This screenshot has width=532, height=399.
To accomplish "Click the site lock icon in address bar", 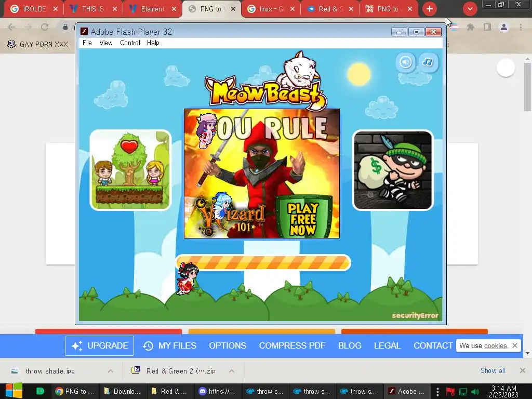I will (x=65, y=26).
